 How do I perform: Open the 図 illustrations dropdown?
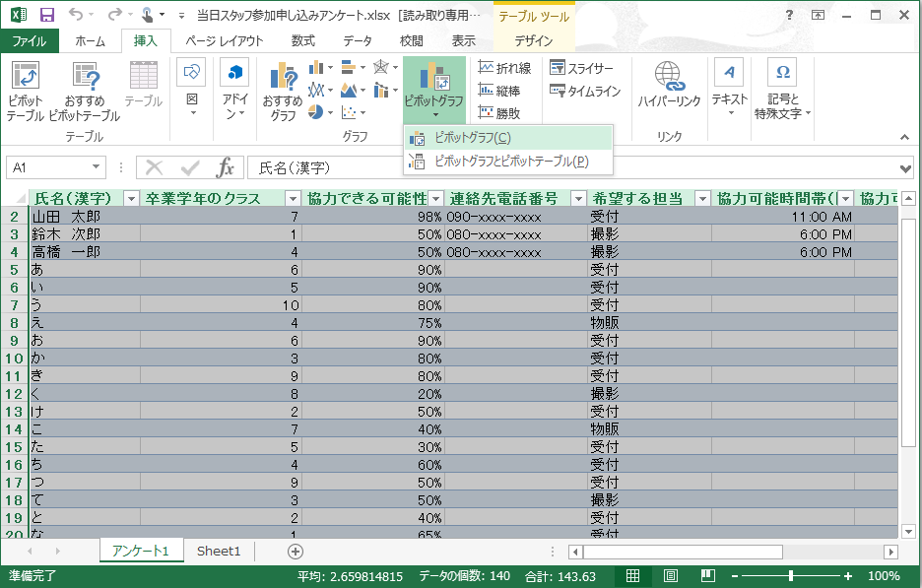click(192, 89)
